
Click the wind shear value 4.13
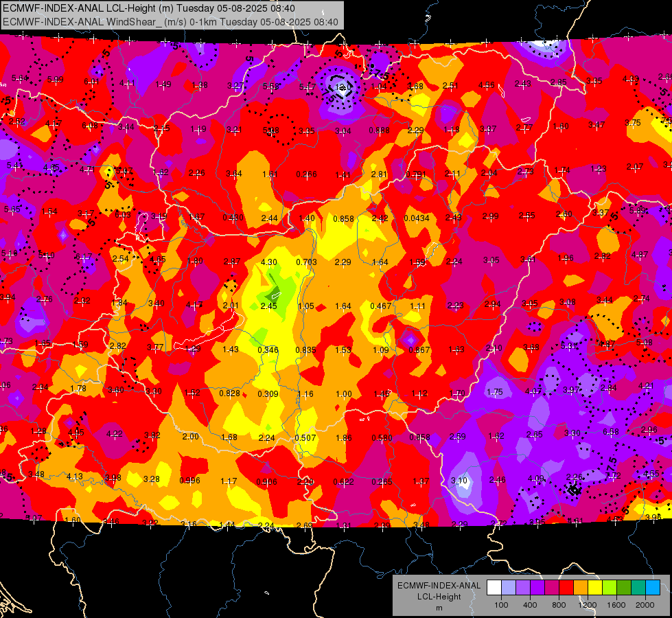(75, 477)
